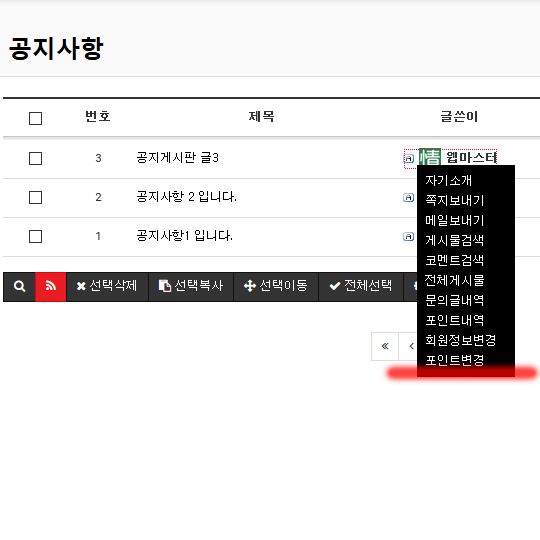Choose 문의글내역 from the user menu
Image resolution: width=540 pixels, height=540 pixels.
[x=455, y=300]
